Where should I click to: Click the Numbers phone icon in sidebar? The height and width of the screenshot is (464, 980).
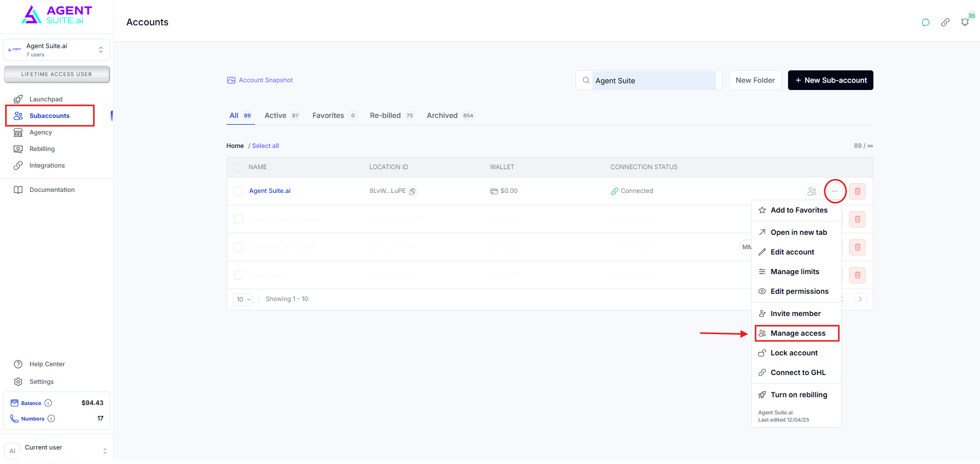pyautogui.click(x=14, y=418)
